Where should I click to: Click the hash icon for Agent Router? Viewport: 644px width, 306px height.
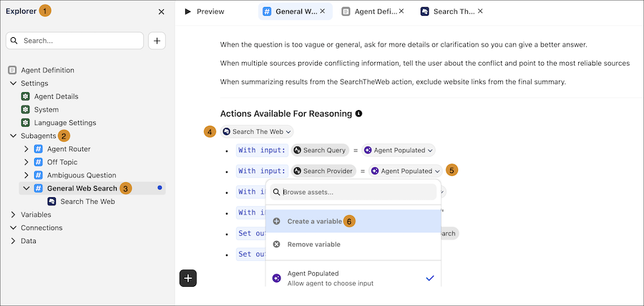38,149
